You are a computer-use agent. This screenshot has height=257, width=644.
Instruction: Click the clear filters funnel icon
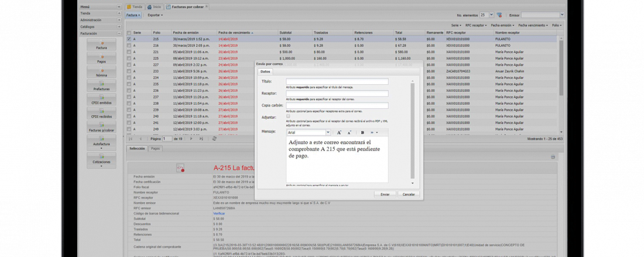(499, 15)
